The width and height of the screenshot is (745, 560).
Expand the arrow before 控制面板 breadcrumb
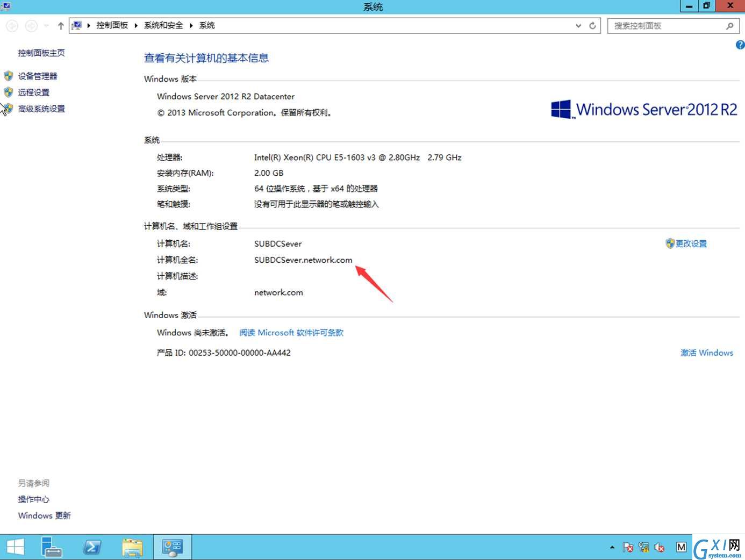tap(89, 25)
